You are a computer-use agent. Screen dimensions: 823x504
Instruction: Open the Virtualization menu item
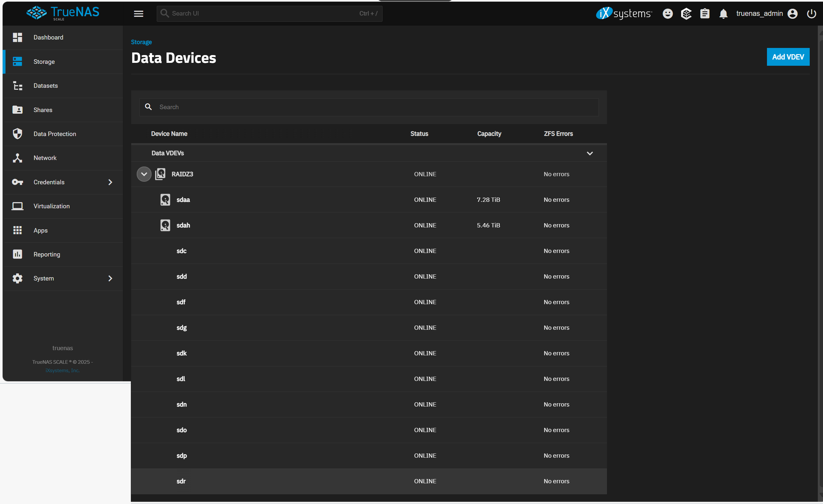(51, 206)
